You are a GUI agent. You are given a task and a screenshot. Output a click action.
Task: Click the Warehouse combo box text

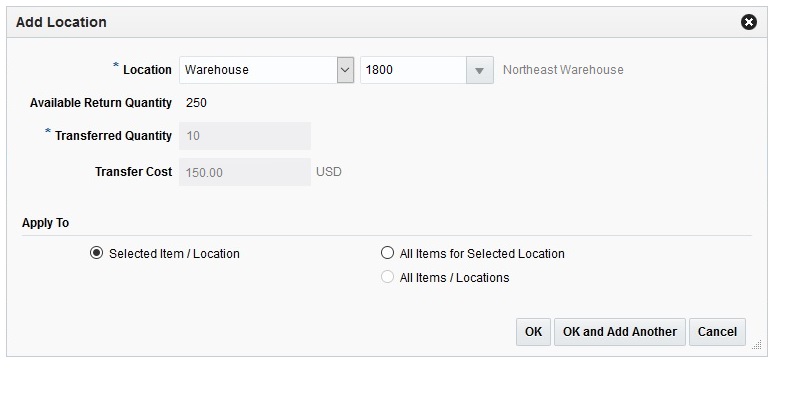[x=257, y=70]
